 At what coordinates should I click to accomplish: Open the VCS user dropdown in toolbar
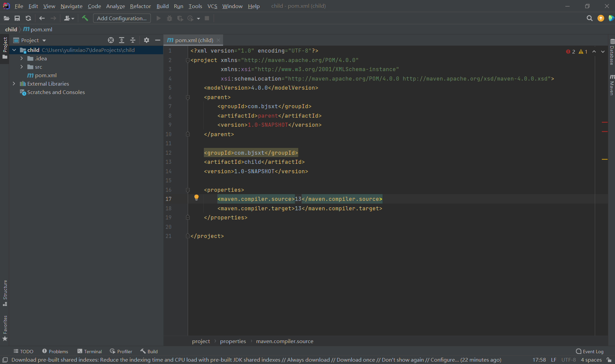[69, 18]
